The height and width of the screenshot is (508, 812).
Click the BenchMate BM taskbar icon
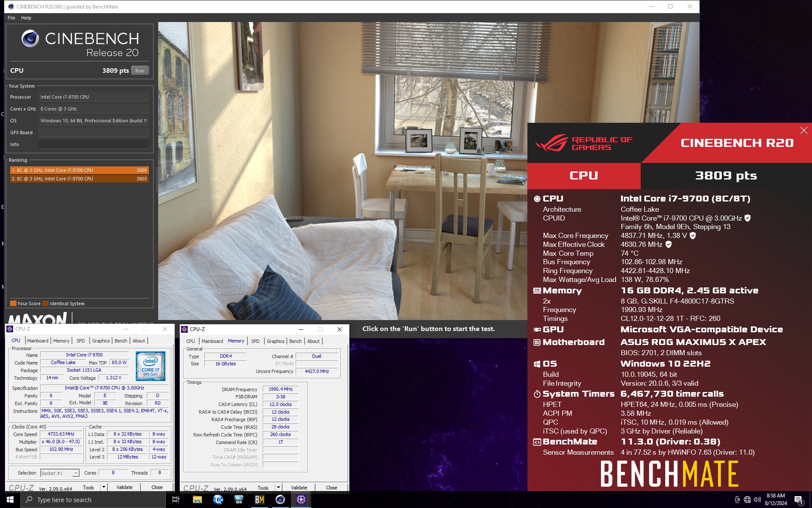[x=259, y=500]
